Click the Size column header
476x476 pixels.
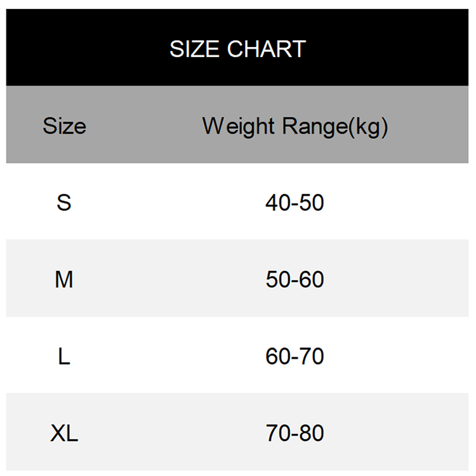click(x=64, y=126)
